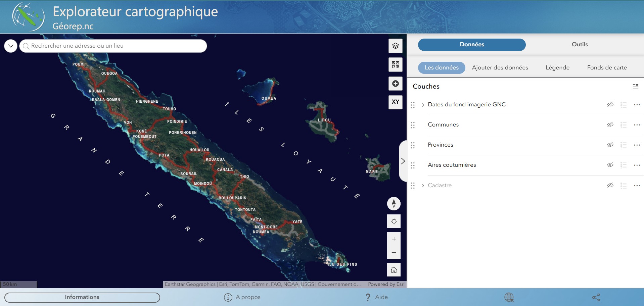This screenshot has width=644, height=306.
Task: Open more options for Aires coutumières layer
Action: tap(637, 165)
